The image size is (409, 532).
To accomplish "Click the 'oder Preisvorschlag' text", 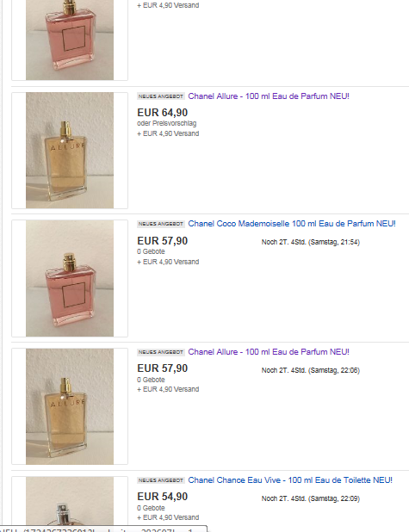I will (x=167, y=123).
